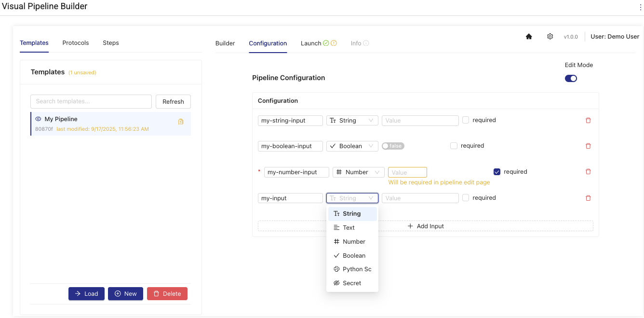The image size is (644, 318).
Task: Switch to the Steps tab
Action: [111, 43]
